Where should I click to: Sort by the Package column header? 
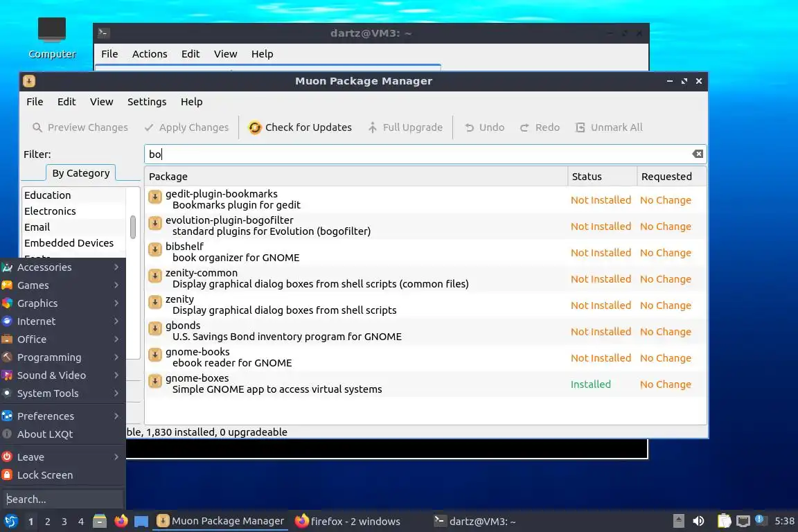[x=356, y=176]
